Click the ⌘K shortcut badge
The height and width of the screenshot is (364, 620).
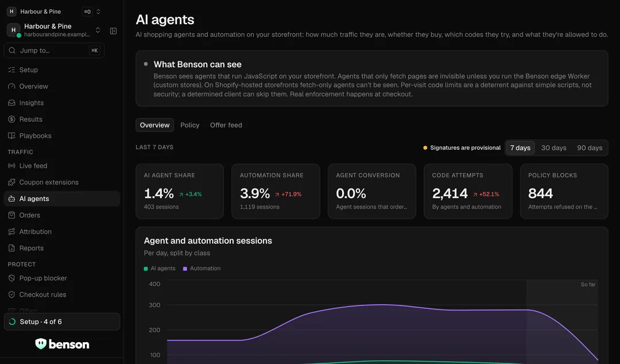coord(95,51)
